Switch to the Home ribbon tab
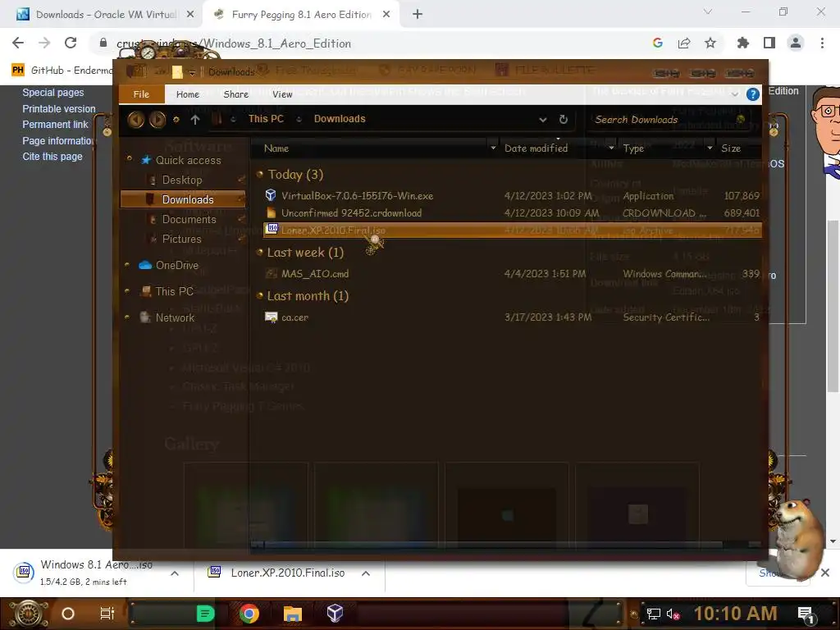Viewport: 840px width, 630px height. (x=188, y=94)
